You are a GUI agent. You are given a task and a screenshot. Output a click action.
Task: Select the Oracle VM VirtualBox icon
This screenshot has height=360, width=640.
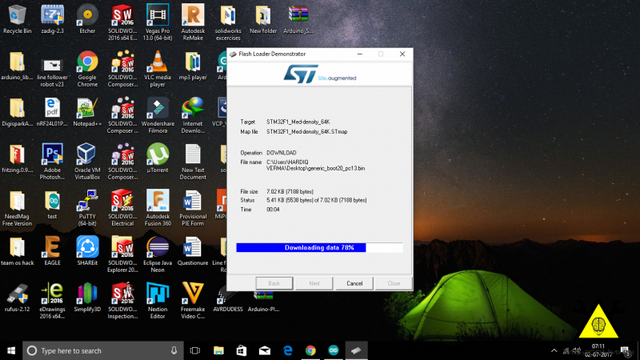click(x=87, y=162)
